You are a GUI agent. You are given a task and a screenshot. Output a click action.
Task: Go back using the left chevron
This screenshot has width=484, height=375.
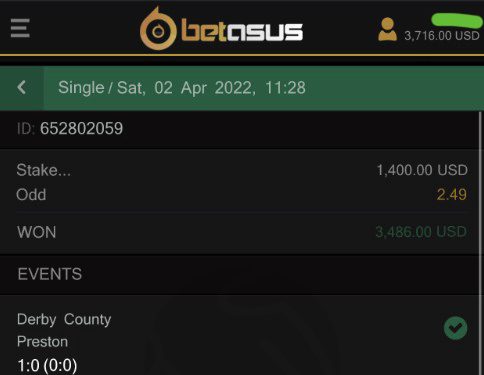pyautogui.click(x=22, y=88)
